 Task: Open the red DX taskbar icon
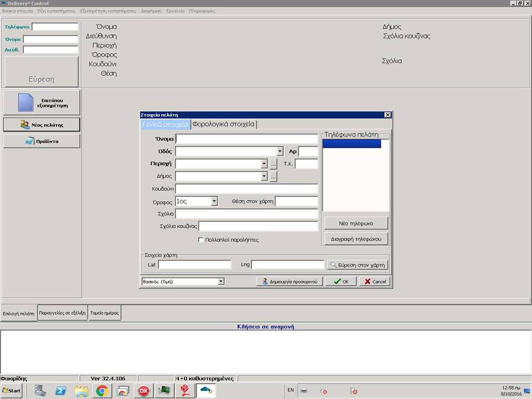tap(144, 391)
